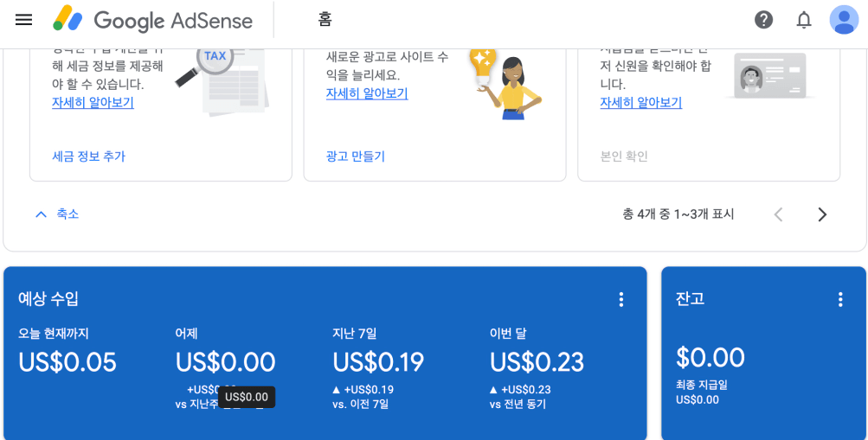Open 잔고 card three-dot menu
Screen dimensions: 868x440
coord(840,300)
